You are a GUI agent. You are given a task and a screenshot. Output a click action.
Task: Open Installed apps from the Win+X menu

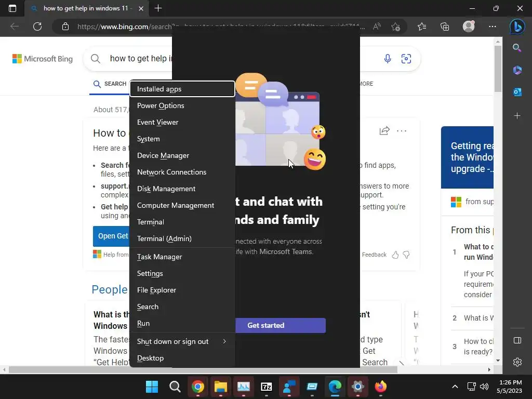[x=182, y=89]
